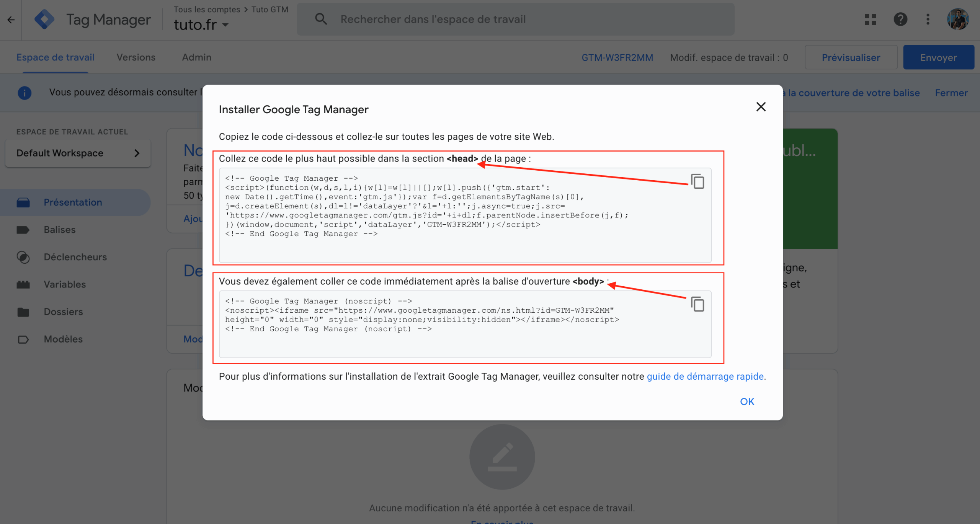Copy the head section code snippet
Screen dimensions: 980x524
coord(697,181)
